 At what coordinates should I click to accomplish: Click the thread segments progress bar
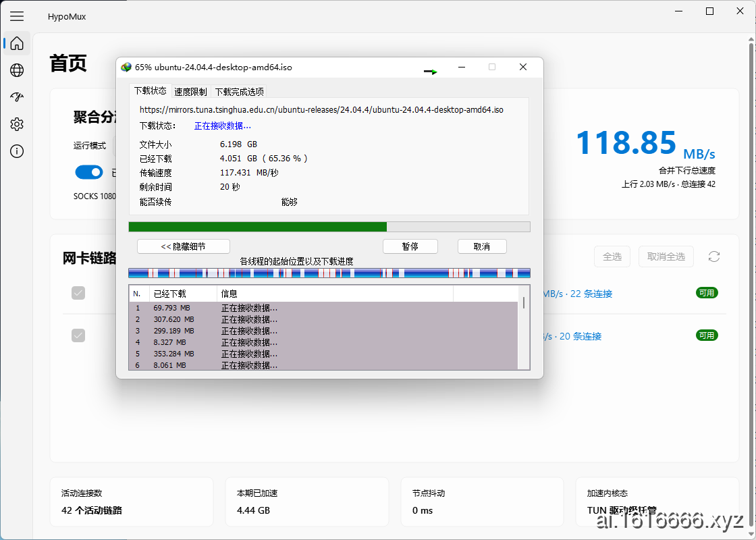click(x=329, y=273)
